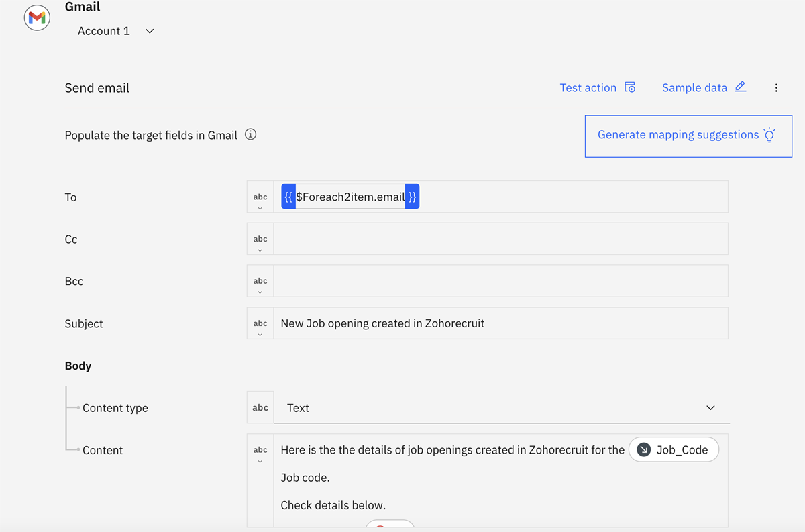805x532 pixels.
Task: Click the 'Content' tree label
Action: pos(103,450)
